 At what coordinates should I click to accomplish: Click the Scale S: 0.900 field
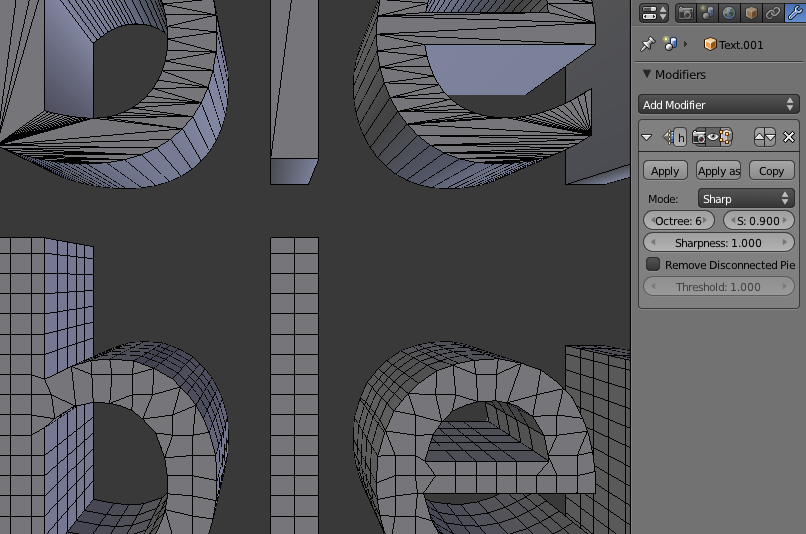click(x=758, y=220)
